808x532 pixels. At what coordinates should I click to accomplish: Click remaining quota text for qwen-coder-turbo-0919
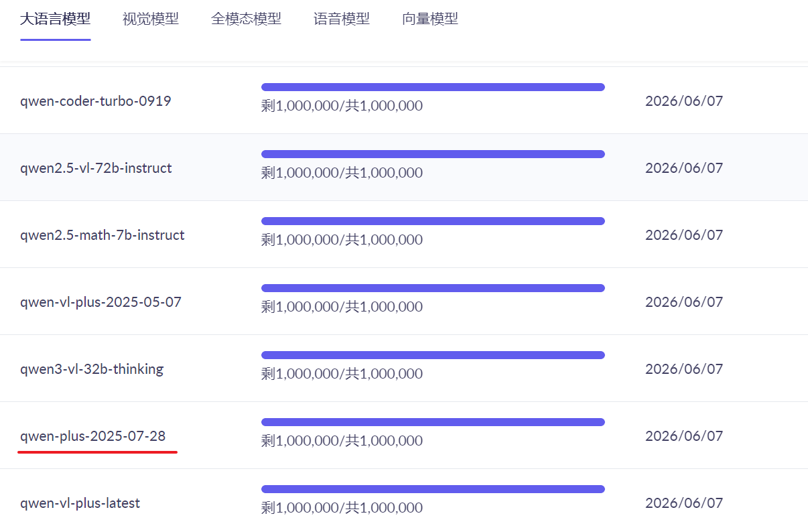point(342,106)
